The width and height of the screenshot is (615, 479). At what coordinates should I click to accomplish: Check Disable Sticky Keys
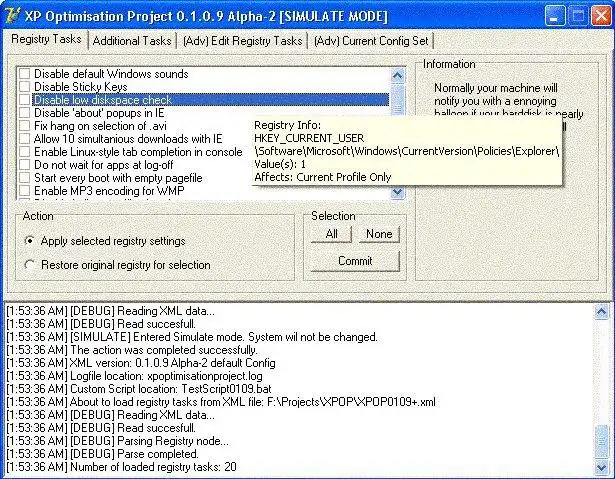(x=25, y=86)
